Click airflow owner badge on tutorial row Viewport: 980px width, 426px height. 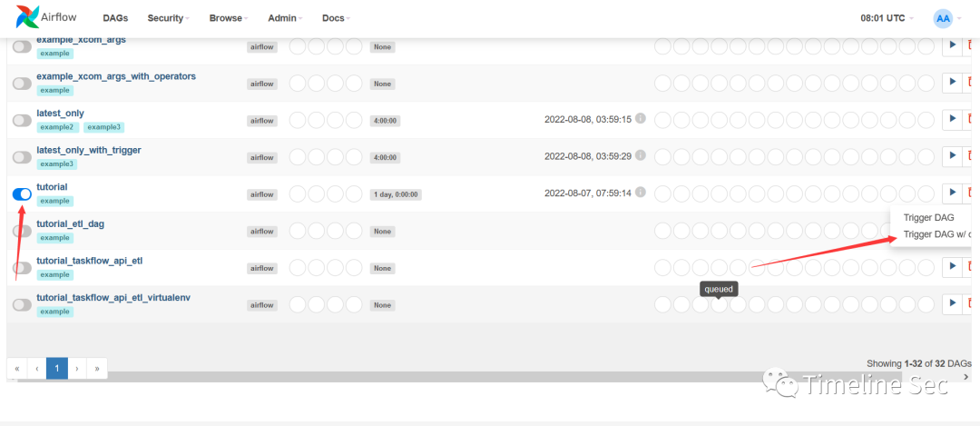262,194
